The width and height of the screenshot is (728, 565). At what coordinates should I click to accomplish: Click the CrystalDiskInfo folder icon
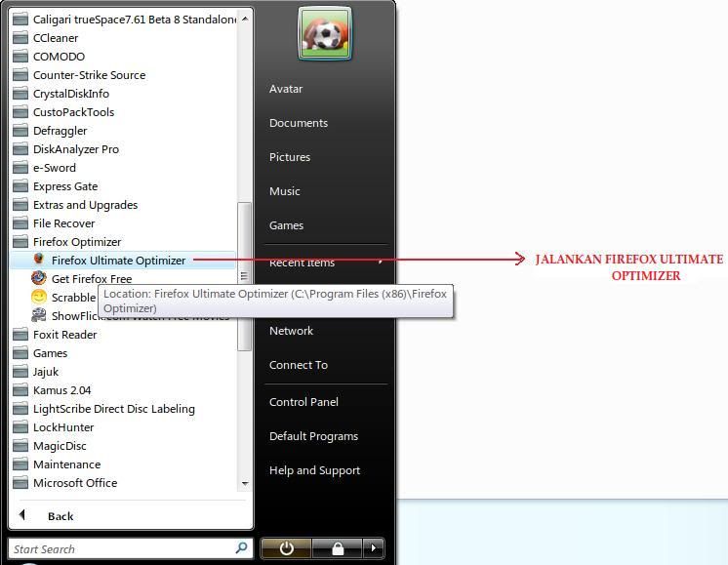pyautogui.click(x=20, y=94)
